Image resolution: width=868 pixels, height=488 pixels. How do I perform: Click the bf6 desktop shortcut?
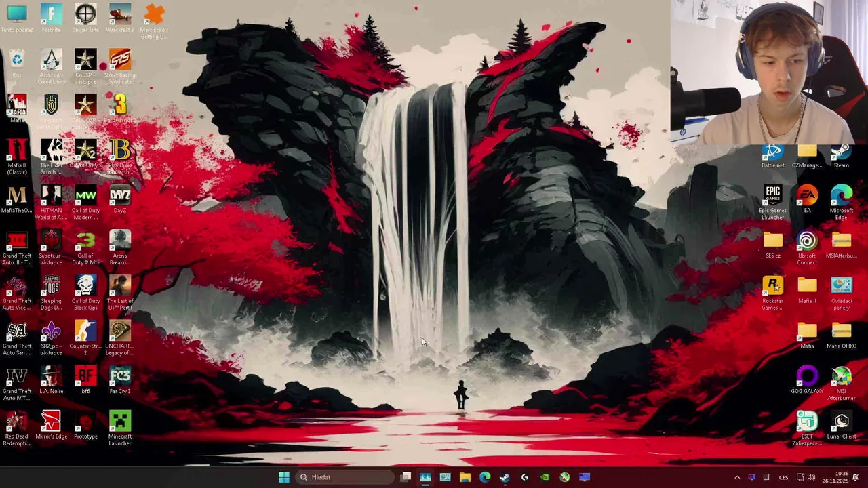(x=85, y=380)
